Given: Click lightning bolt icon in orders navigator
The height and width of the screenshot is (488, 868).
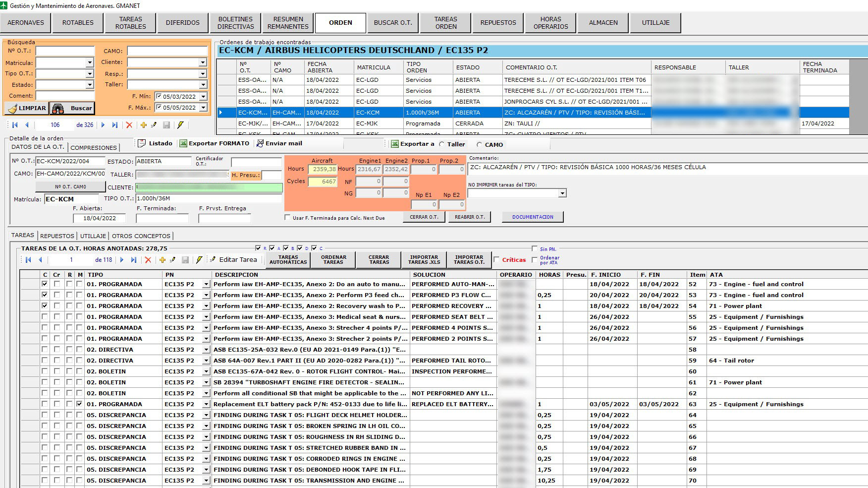Looking at the screenshot, I should [x=180, y=125].
